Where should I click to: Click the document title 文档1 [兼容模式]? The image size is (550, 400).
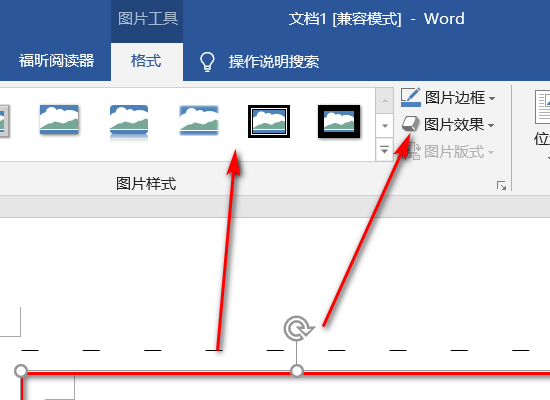click(x=345, y=19)
